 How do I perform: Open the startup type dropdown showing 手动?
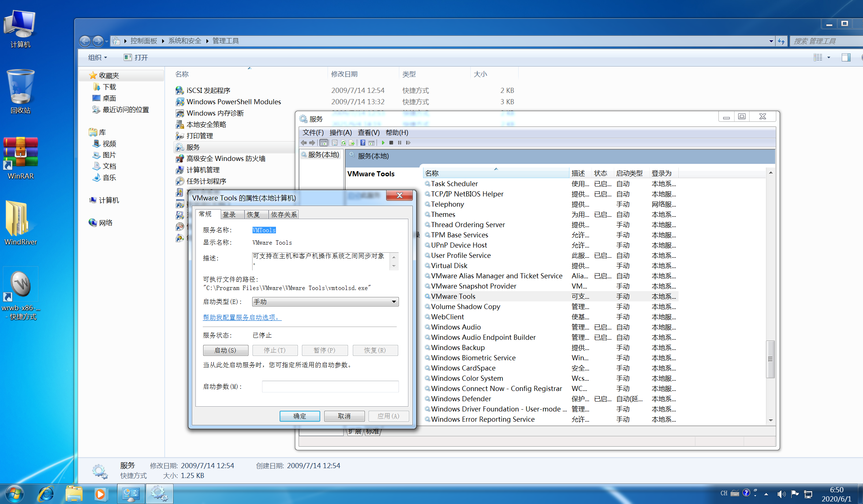click(325, 302)
